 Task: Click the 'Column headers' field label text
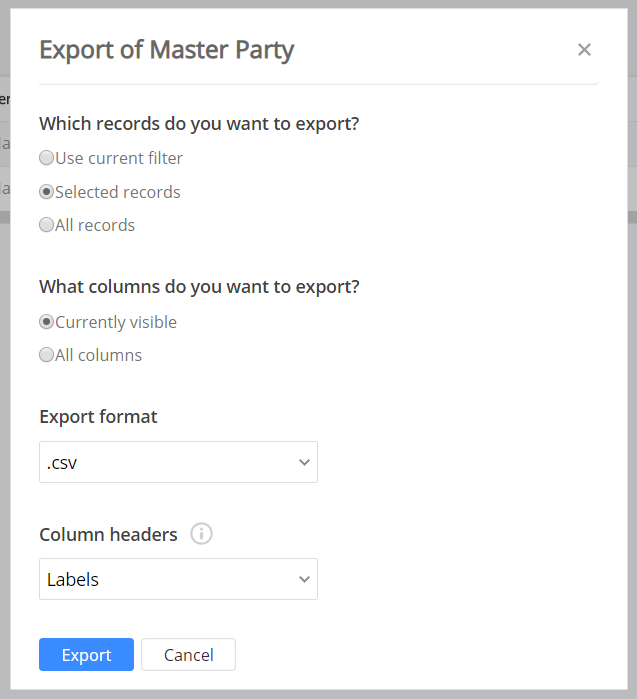point(108,534)
